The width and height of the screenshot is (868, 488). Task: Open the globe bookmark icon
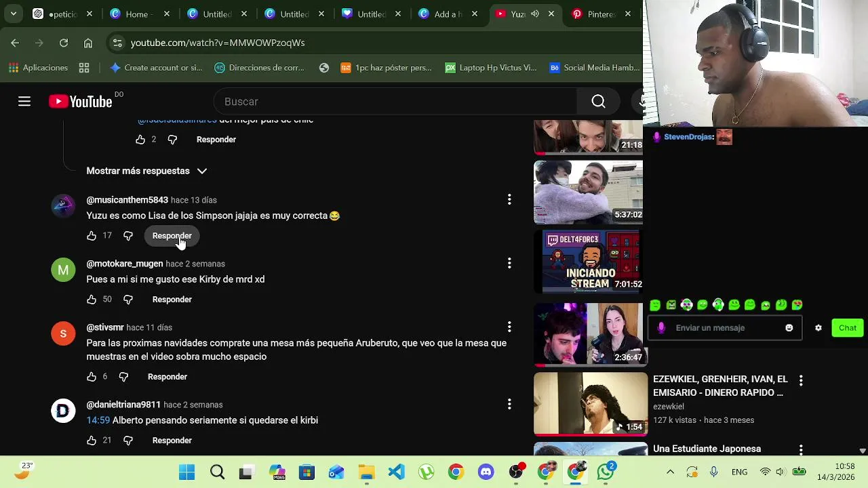point(324,68)
